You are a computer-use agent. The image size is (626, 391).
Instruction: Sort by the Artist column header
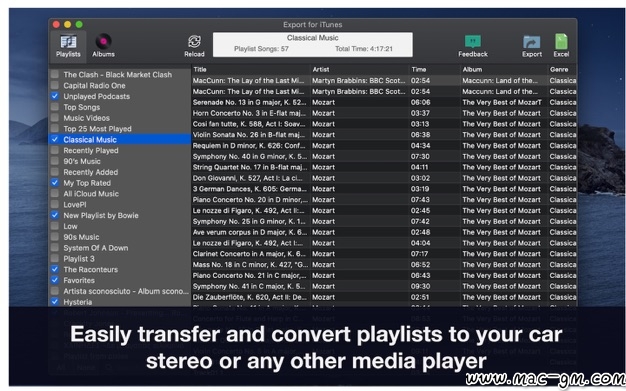tap(360, 69)
